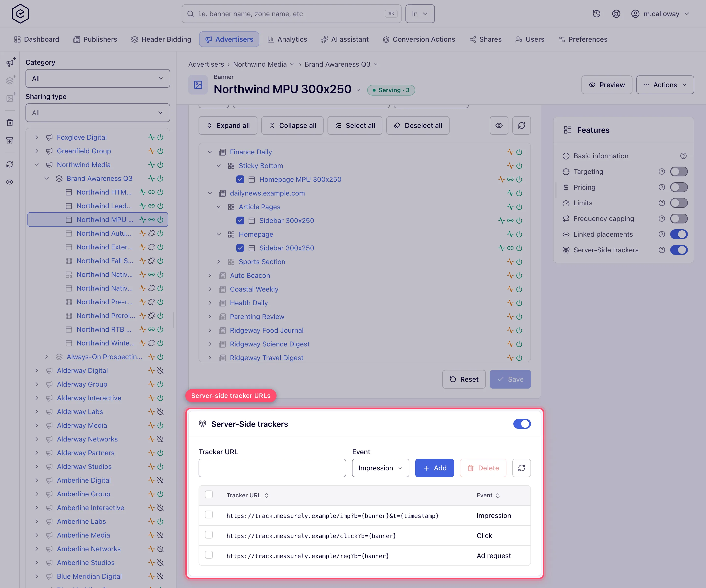This screenshot has height=588, width=706.
Task: Click the link icon for Homepage MPU 300x250
Action: pos(510,179)
